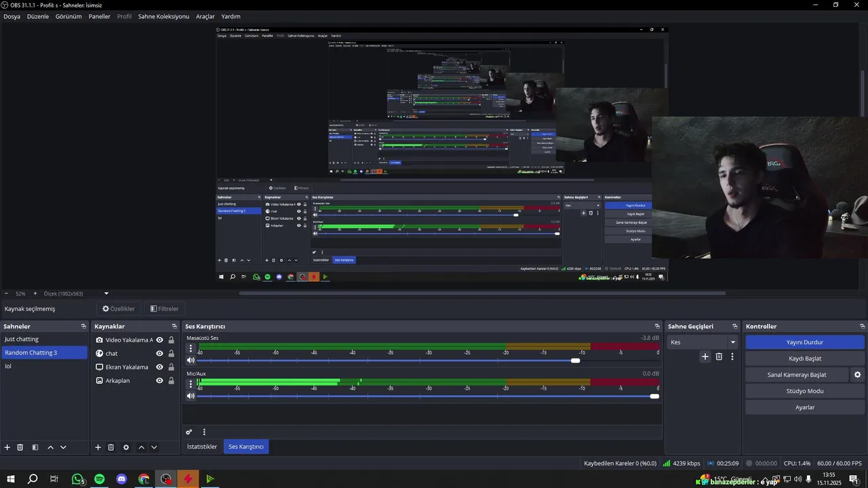The height and width of the screenshot is (488, 868).
Task: Click Masaüstü Ses volume slider handle
Action: [576, 361]
